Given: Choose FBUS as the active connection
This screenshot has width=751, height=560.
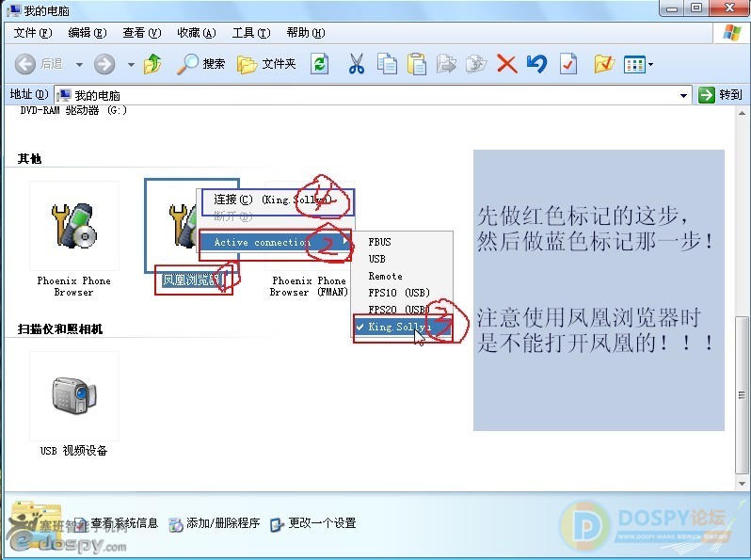Looking at the screenshot, I should click(x=379, y=242).
